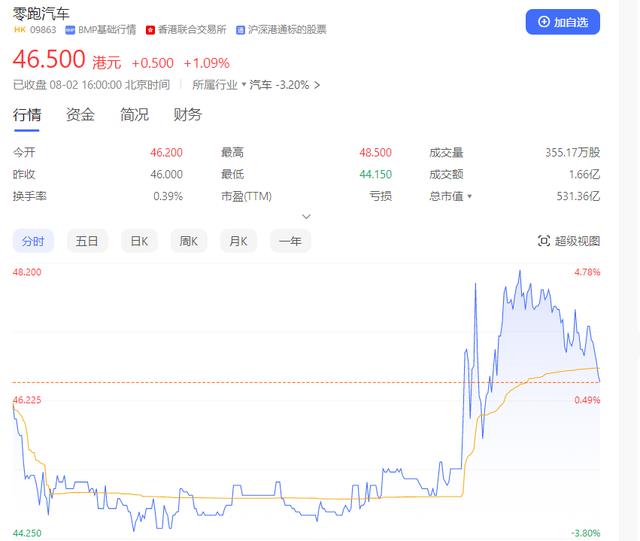Open the 超级视图 fullscreen icon
Image resolution: width=640 pixels, height=541 pixels.
click(544, 241)
